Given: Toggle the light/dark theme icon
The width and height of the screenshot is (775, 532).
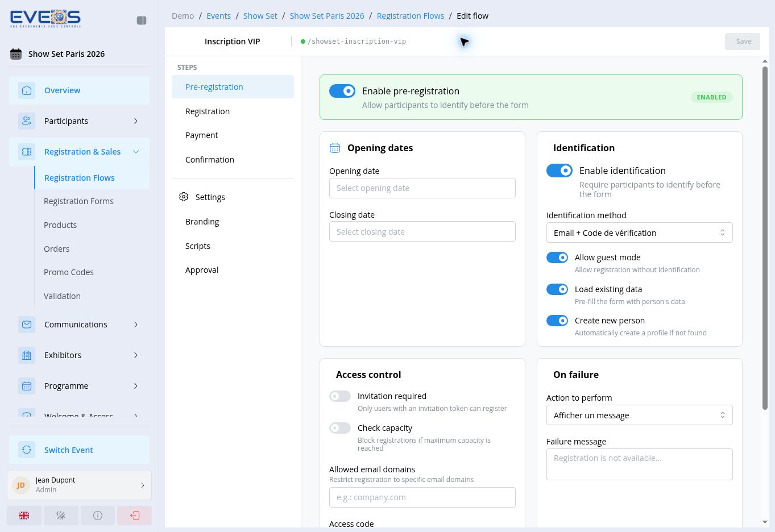Looking at the screenshot, I should [x=61, y=516].
